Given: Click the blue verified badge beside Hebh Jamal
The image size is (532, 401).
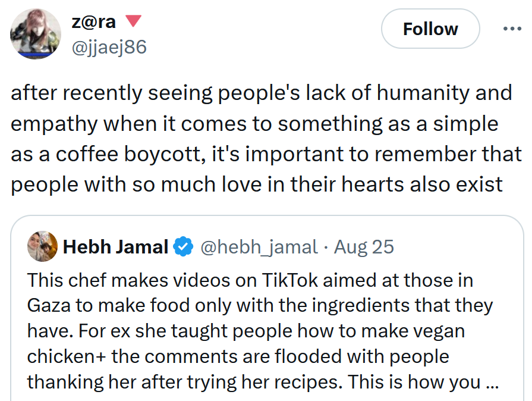Looking at the screenshot, I should click(183, 246).
